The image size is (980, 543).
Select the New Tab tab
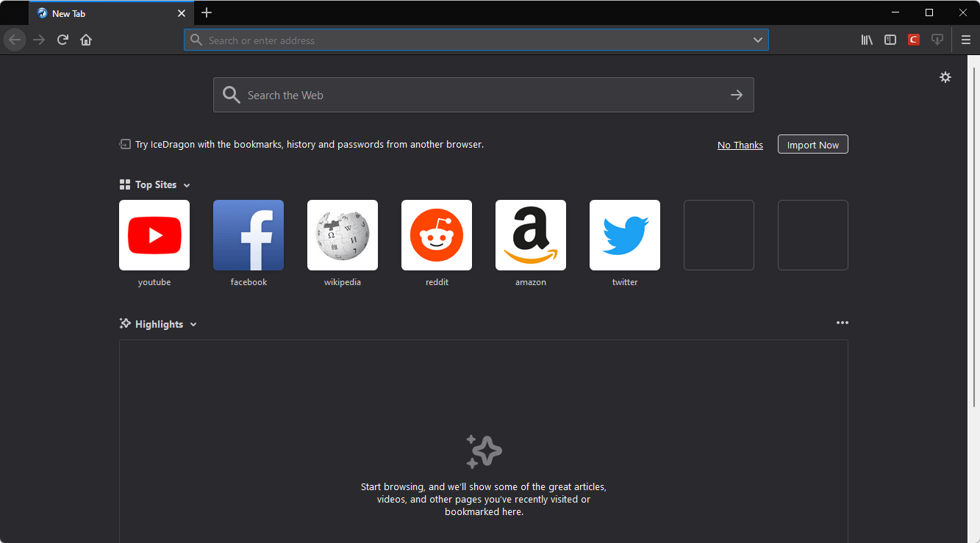point(111,13)
